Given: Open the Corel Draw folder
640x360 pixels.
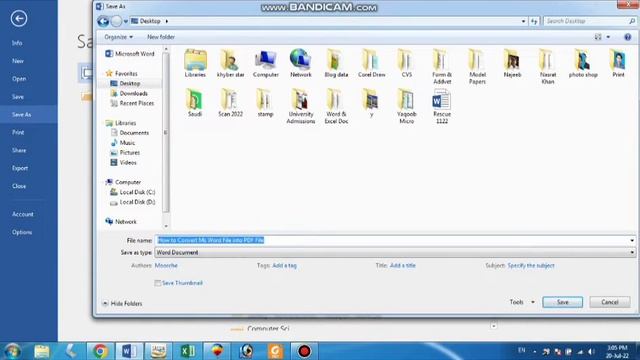Looking at the screenshot, I should coord(371,63).
